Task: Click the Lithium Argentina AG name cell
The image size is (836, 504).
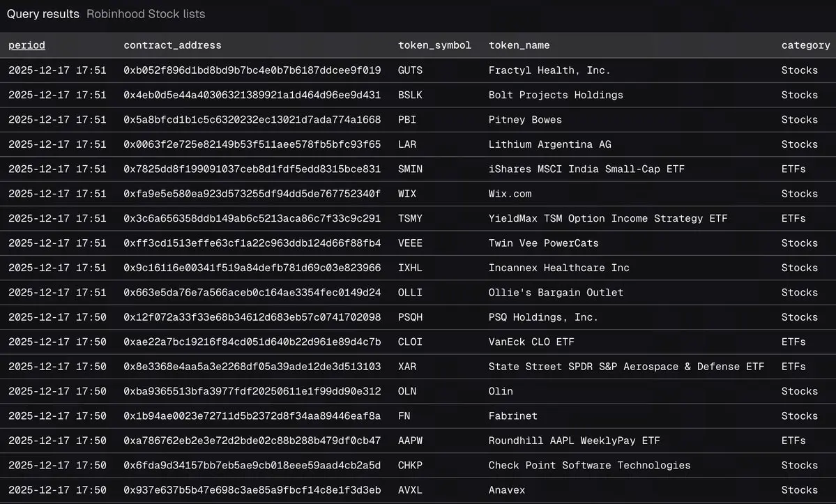Action: [x=549, y=144]
